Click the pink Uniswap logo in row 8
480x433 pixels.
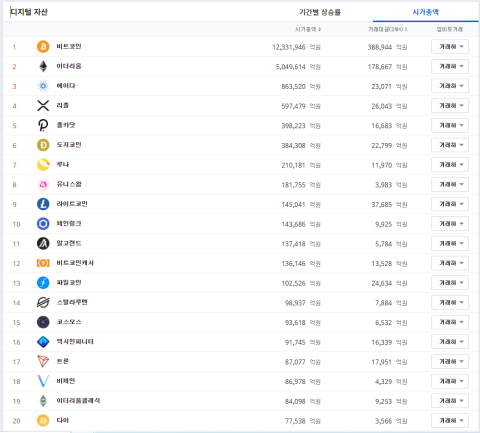pyautogui.click(x=43, y=184)
